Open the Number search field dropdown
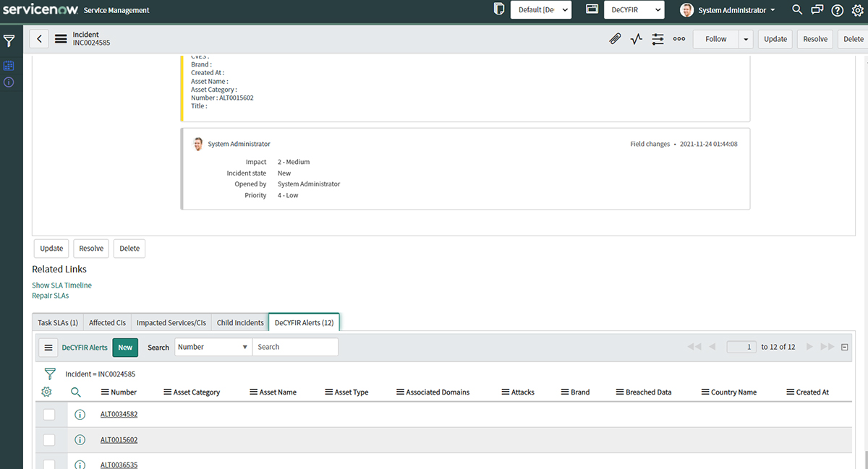The width and height of the screenshot is (868, 469). pos(213,347)
